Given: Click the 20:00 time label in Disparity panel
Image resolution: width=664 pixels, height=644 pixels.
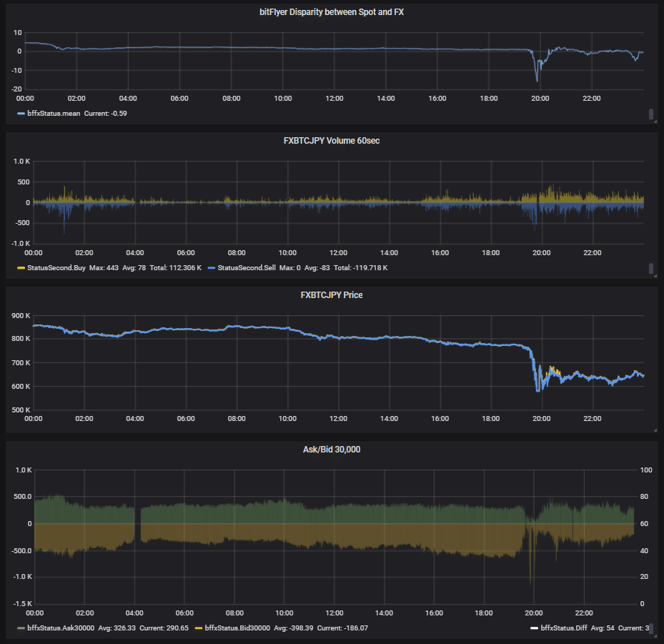Looking at the screenshot, I should pyautogui.click(x=540, y=99).
